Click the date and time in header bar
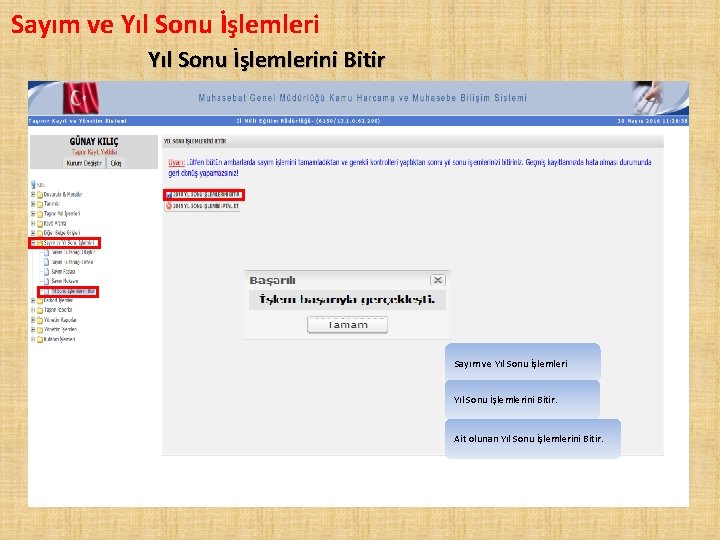720x540 pixels. [652, 121]
